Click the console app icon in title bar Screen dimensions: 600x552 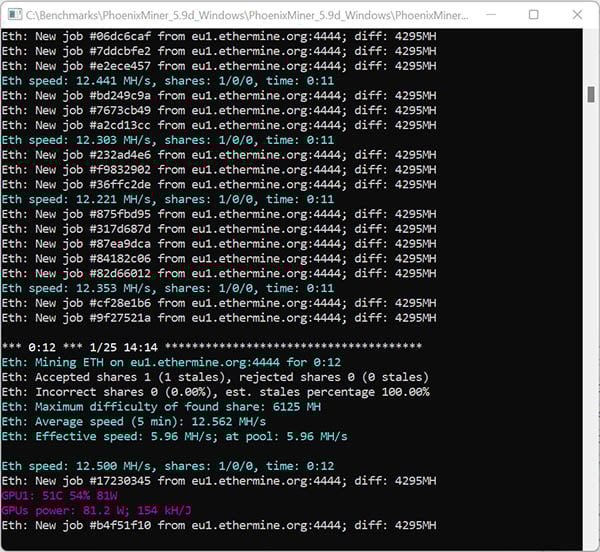[x=15, y=15]
